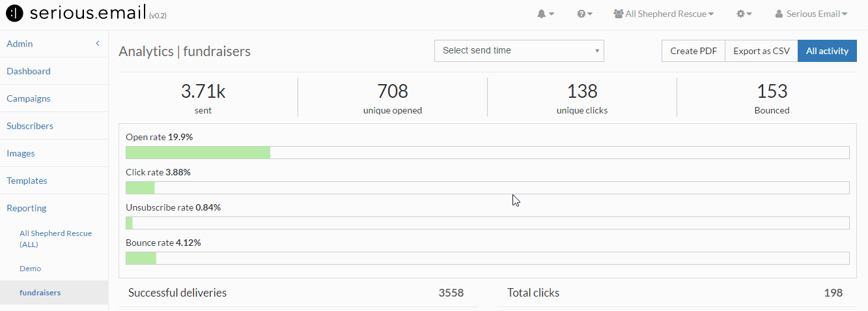Select the All activity button
Viewport: 868px width, 311px height.
point(827,51)
